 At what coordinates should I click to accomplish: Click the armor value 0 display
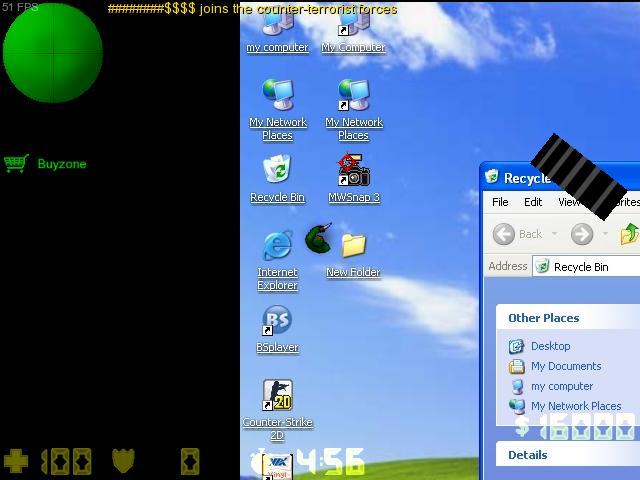coord(190,461)
